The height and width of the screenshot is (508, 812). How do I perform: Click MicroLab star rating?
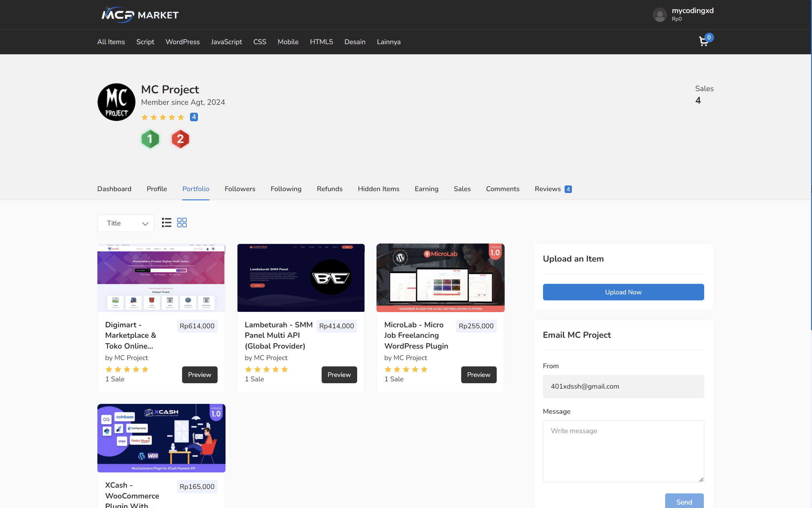click(x=406, y=370)
